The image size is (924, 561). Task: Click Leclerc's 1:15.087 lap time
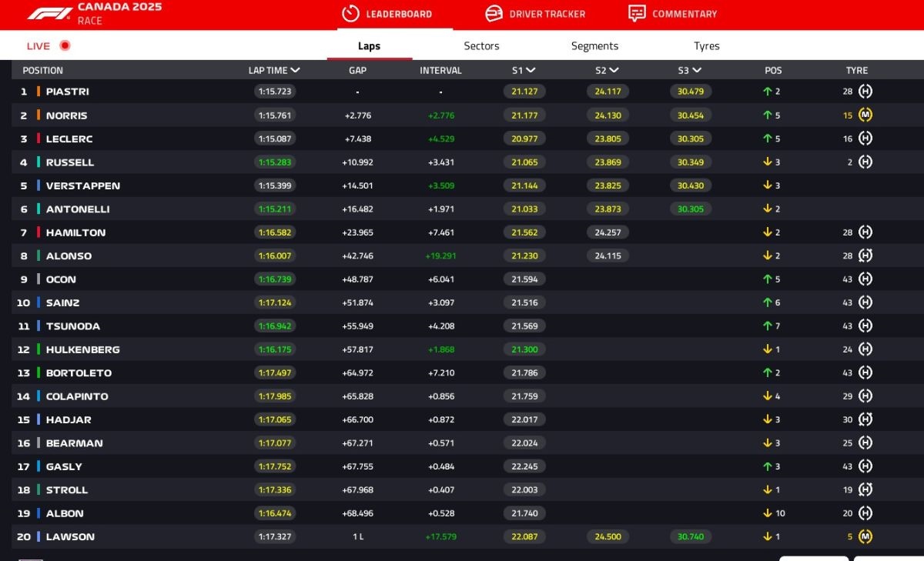coord(274,139)
